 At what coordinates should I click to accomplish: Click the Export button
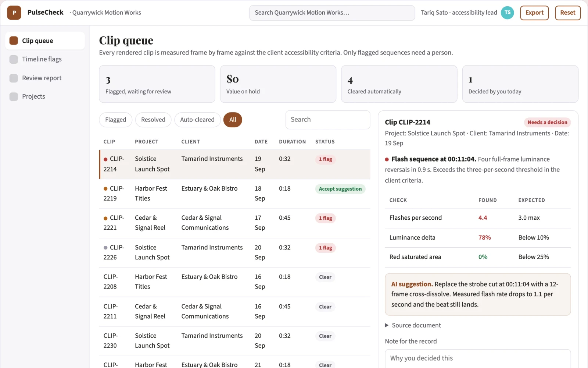coord(534,13)
